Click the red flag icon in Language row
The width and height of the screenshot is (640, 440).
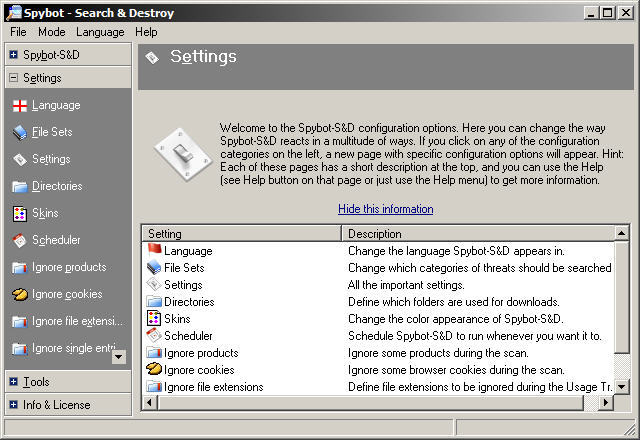[154, 250]
